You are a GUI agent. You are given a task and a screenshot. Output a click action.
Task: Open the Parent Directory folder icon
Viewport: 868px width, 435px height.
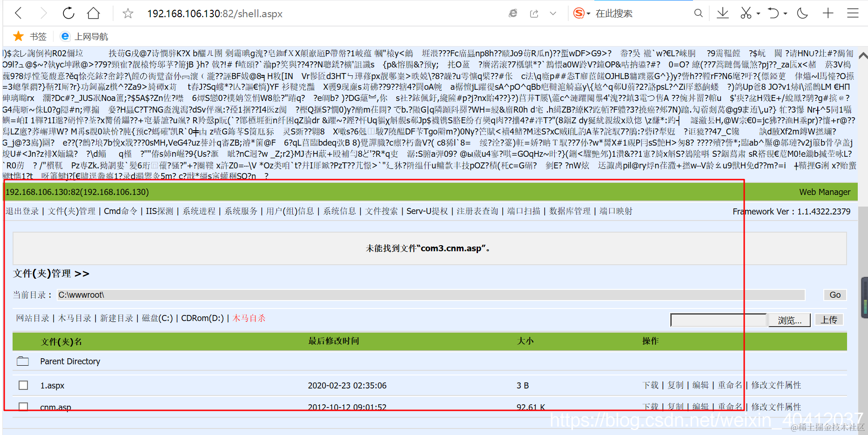point(23,361)
